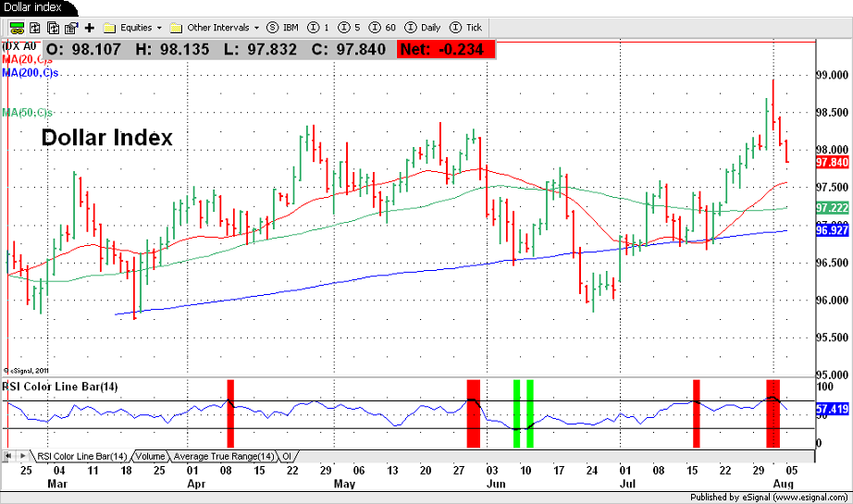Click the 96.000 price axis label
853x504 pixels.
833,301
